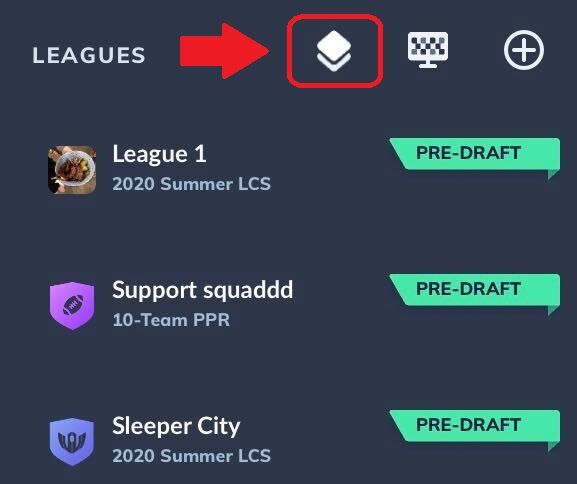Click the football emblem inside the purple shield

(72, 305)
